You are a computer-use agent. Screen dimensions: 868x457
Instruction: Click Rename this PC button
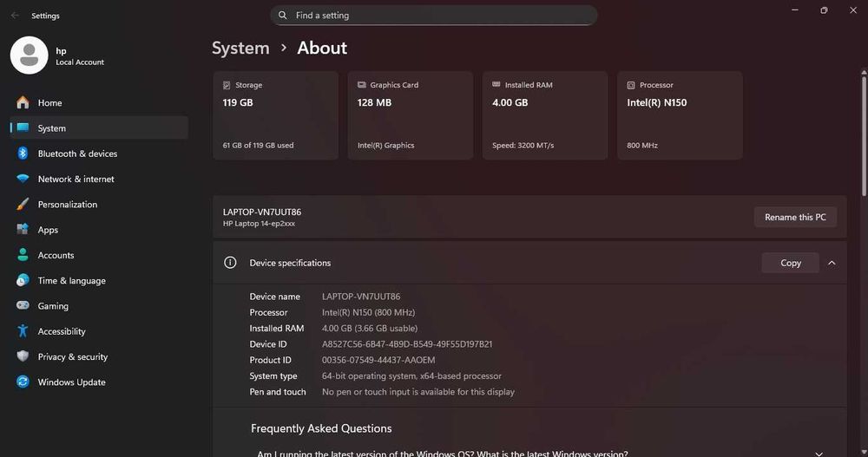click(x=795, y=217)
